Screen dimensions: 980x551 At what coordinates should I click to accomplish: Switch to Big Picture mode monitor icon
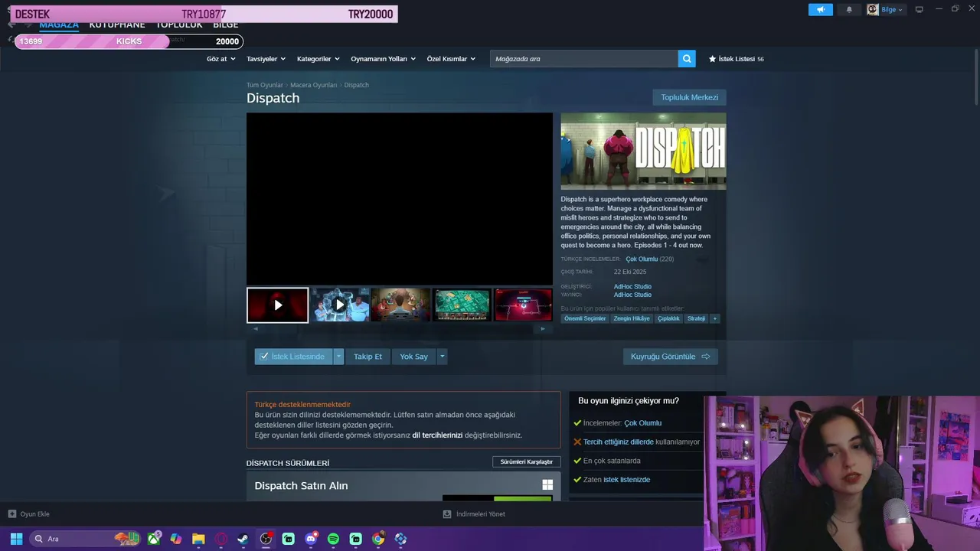point(920,9)
